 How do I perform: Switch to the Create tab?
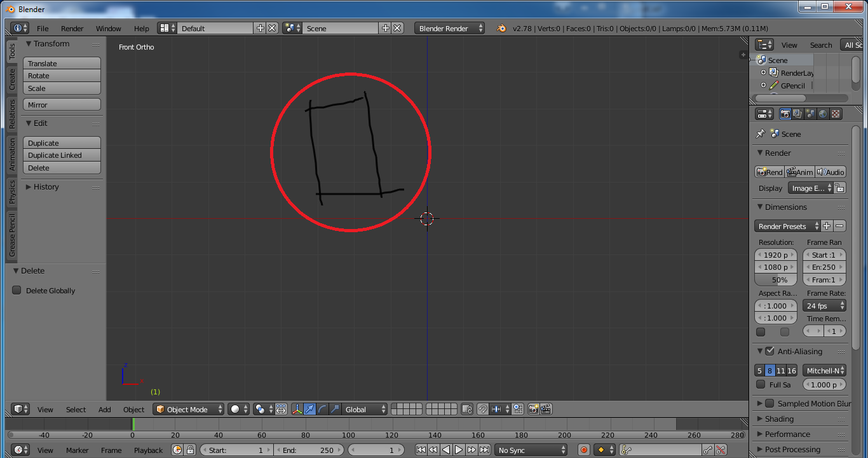tap(12, 80)
